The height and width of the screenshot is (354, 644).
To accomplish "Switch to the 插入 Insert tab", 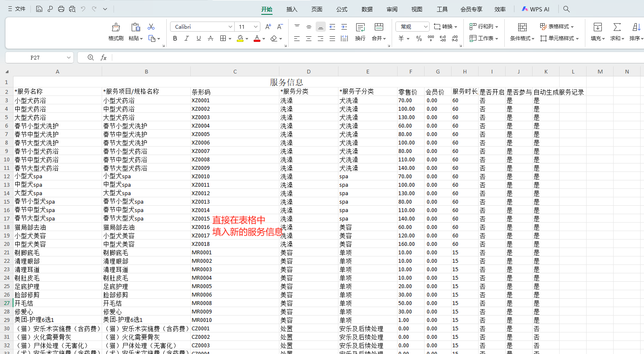I will pos(292,9).
